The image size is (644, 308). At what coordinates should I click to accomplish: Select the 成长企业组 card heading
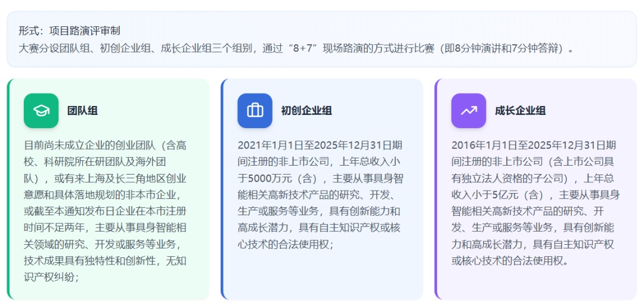tap(520, 111)
